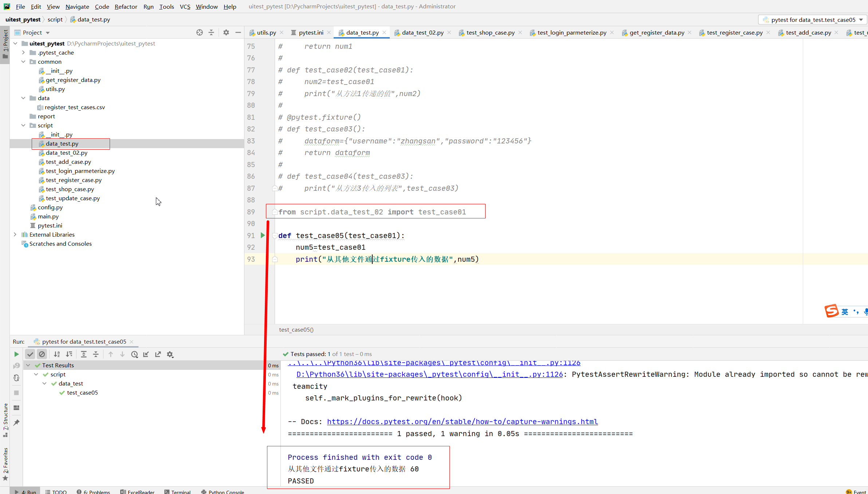The image size is (868, 494).
Task: Open Project panel gear settings
Action: coord(226,32)
